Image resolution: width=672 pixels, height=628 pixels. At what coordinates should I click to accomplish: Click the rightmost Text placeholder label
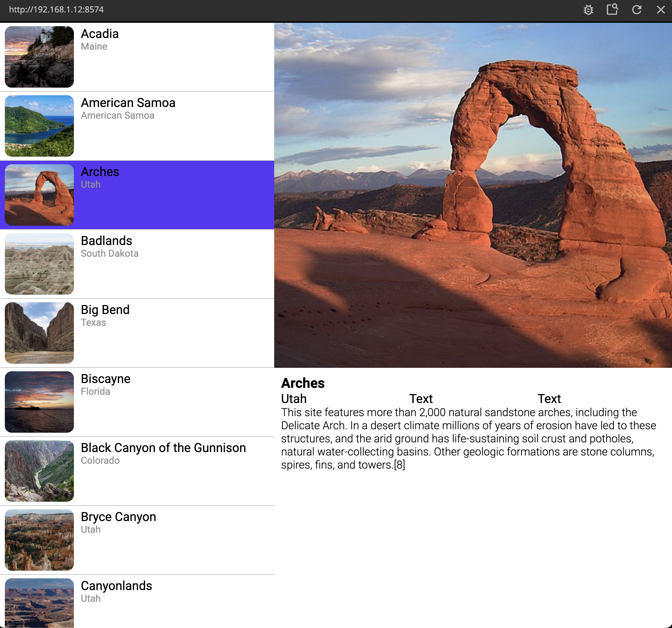[549, 399]
